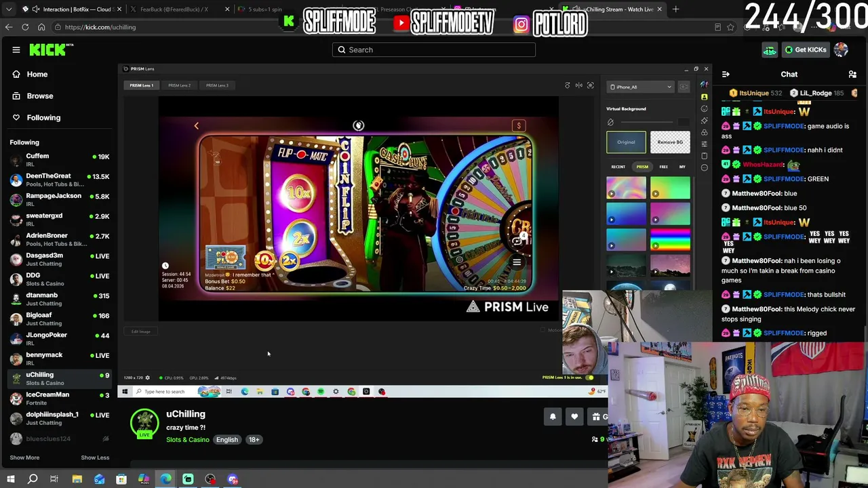
Task: Toggle follow with the heart button
Action: click(x=574, y=417)
